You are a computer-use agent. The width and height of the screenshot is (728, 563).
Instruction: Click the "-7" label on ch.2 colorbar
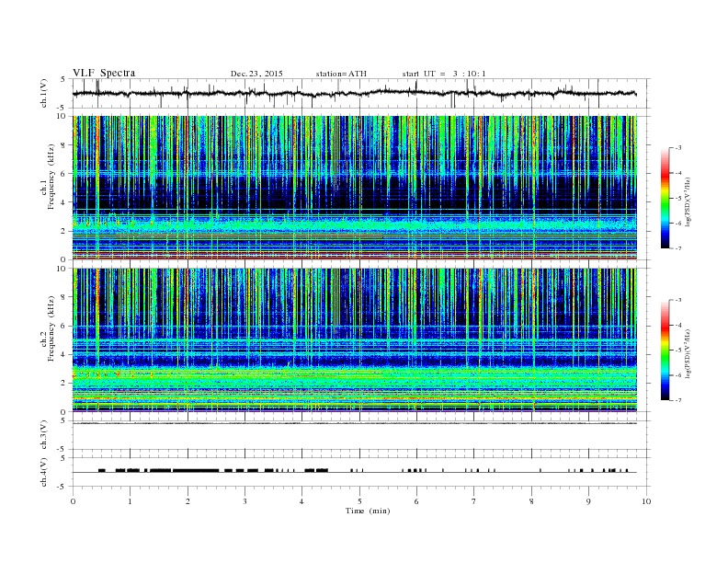[x=678, y=400]
